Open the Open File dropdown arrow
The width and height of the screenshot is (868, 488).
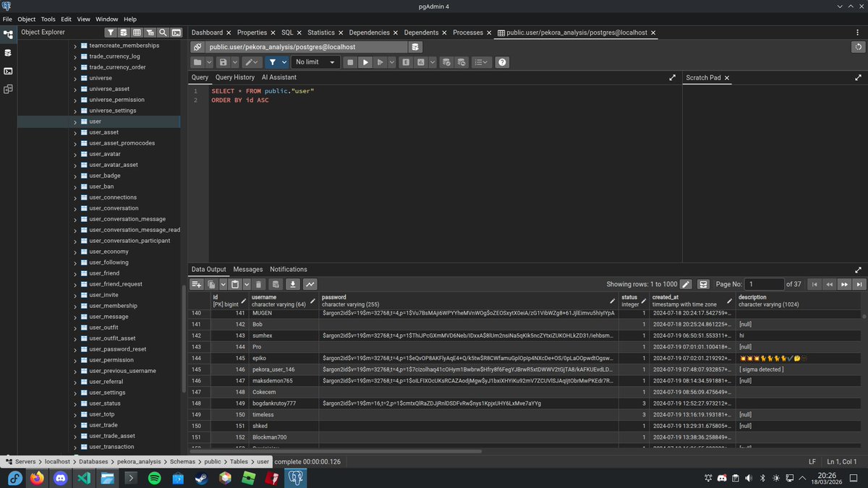pos(209,62)
